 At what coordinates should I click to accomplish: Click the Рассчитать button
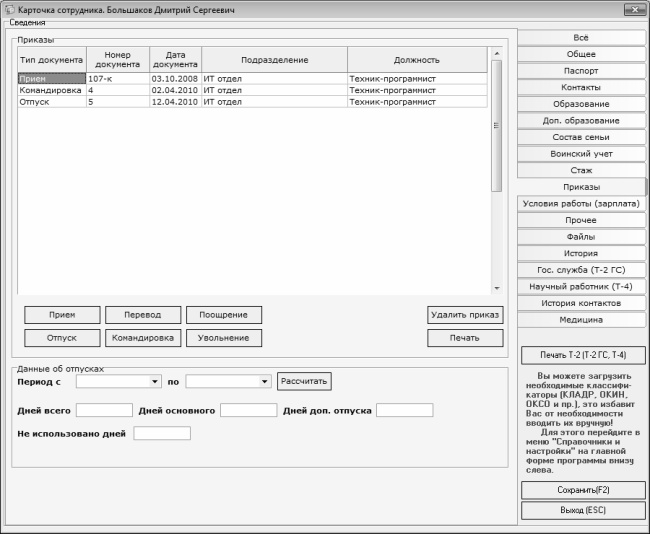click(304, 381)
